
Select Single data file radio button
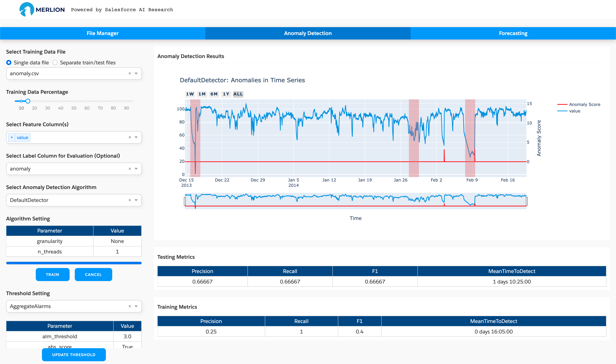(9, 62)
